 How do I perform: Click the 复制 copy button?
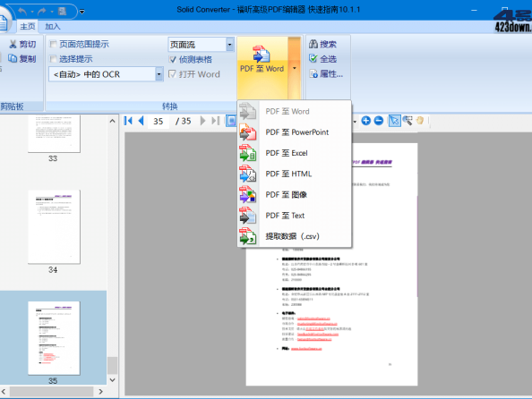(22, 59)
